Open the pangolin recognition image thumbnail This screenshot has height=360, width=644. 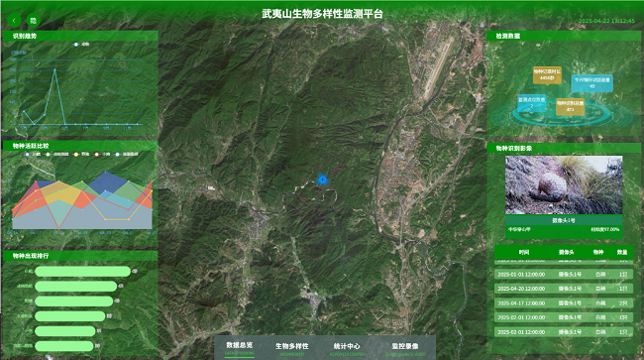(564, 184)
